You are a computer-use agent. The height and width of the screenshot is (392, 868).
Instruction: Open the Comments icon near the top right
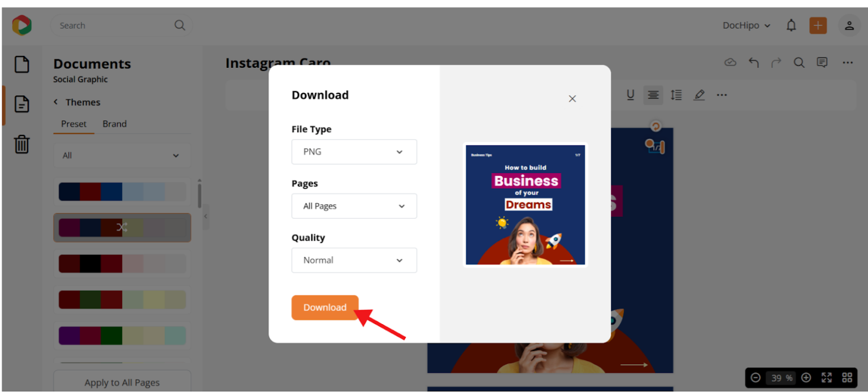click(x=822, y=62)
